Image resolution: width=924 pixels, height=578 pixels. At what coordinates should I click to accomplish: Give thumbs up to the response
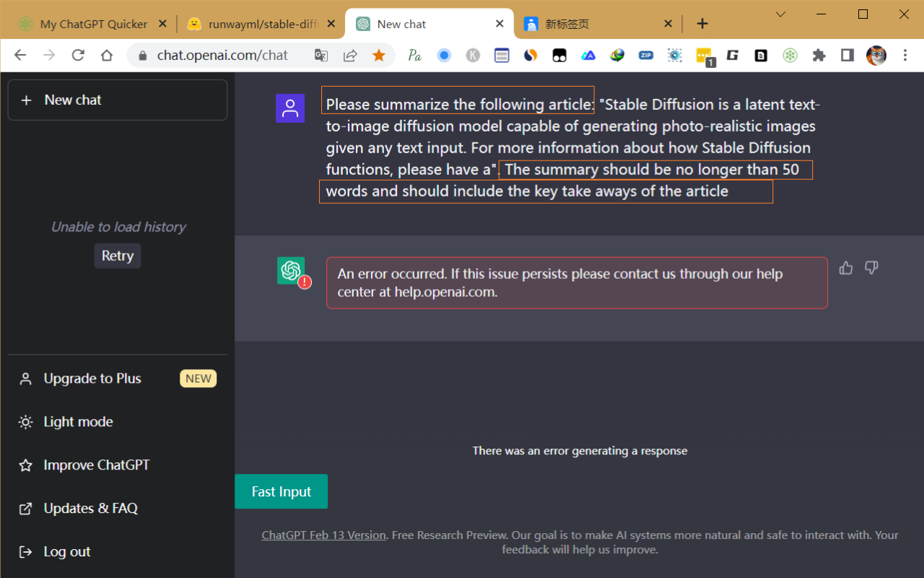(846, 268)
